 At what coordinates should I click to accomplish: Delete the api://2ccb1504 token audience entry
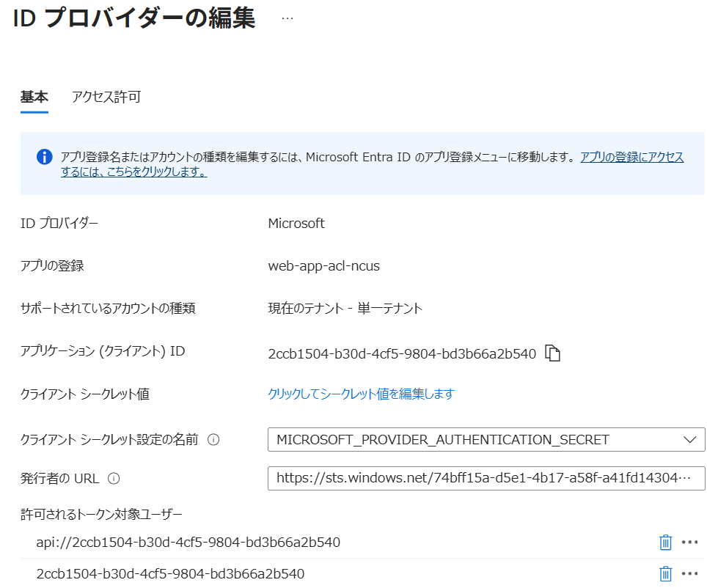[x=665, y=542]
